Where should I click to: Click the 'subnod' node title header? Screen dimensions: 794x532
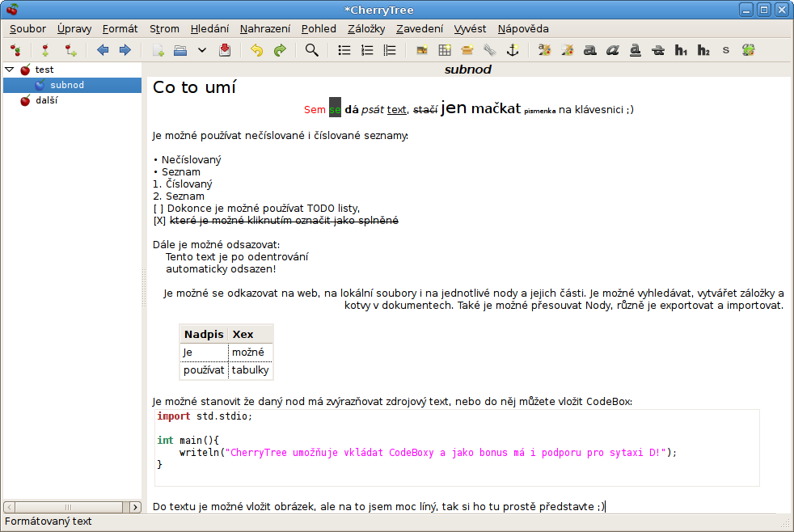pyautogui.click(x=468, y=70)
